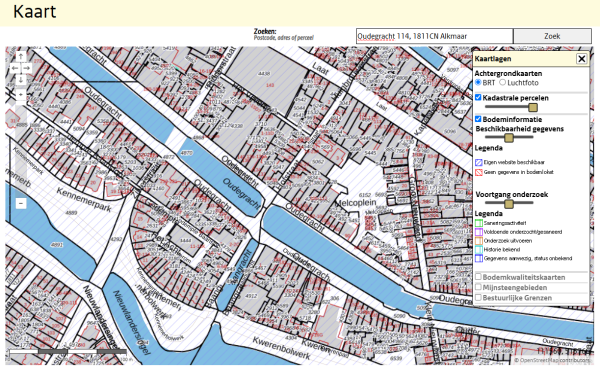
Task: Click the Nieuwlandersingel water label
Action: click(x=132, y=322)
